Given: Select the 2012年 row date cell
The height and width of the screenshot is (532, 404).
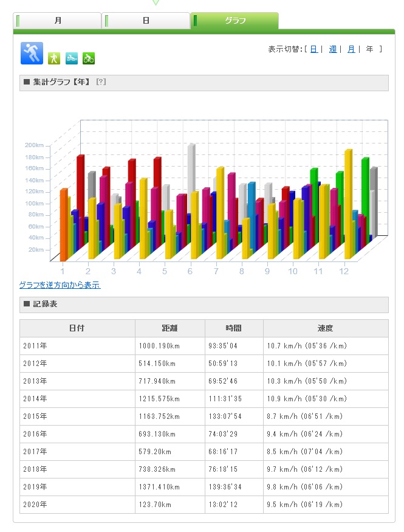Looking at the screenshot, I should 77,364.
